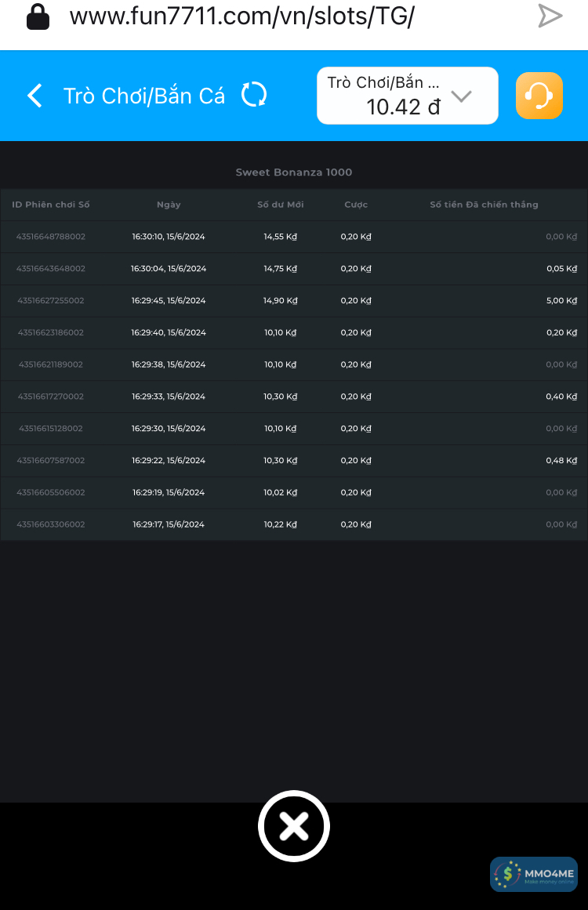Tap the lock icon in address bar
588x910 pixels.
point(38,16)
